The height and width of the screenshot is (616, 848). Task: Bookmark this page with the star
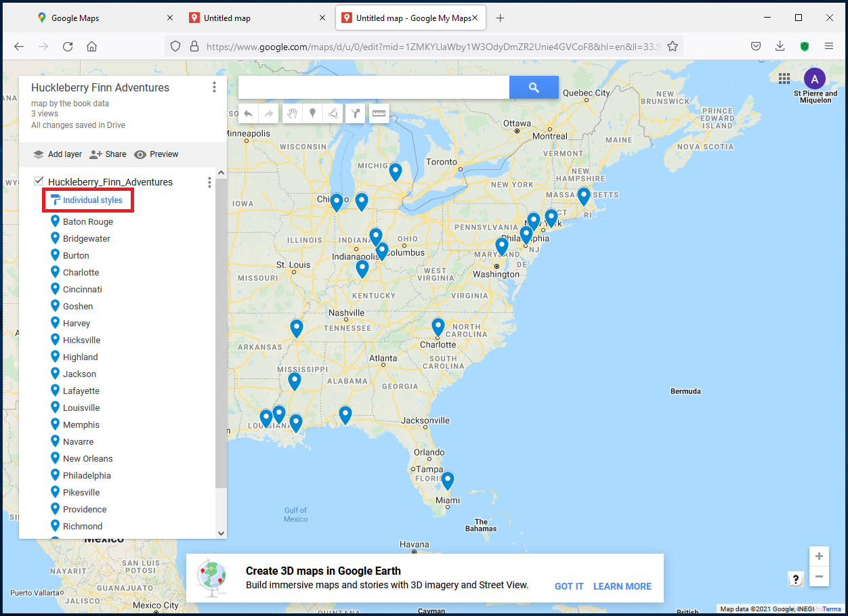(x=673, y=46)
